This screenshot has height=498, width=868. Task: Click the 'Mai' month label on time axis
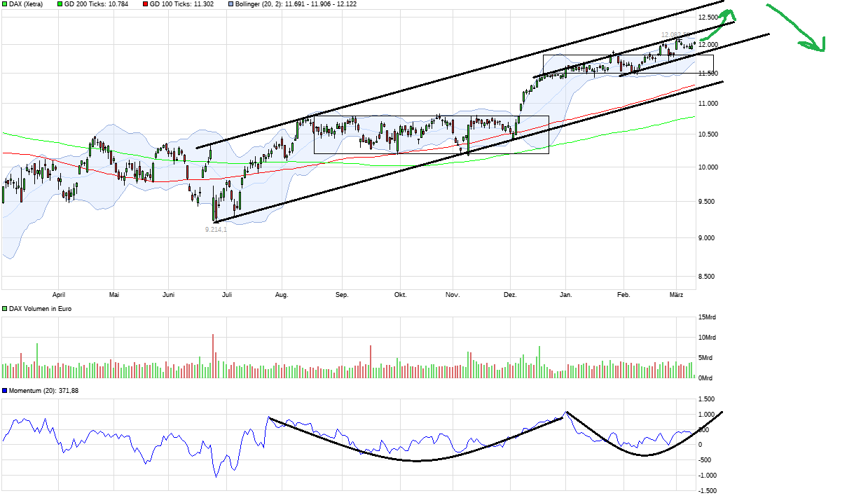(115, 295)
